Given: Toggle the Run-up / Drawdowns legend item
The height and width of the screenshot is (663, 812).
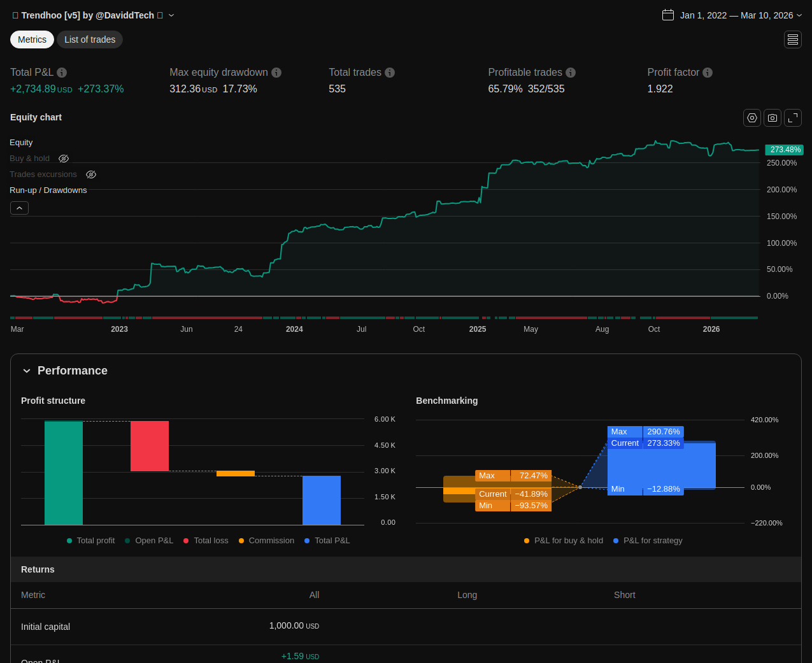Looking at the screenshot, I should click(48, 190).
